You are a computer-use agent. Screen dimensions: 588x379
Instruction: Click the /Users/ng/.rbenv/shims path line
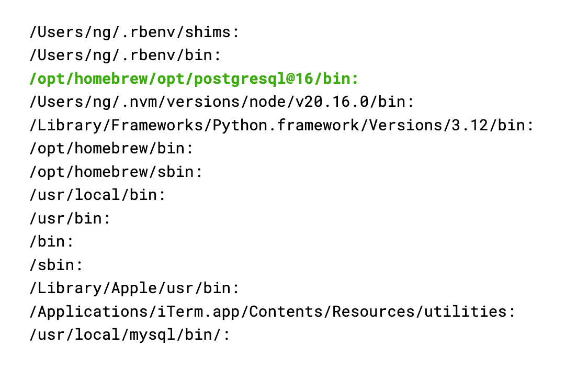(134, 32)
